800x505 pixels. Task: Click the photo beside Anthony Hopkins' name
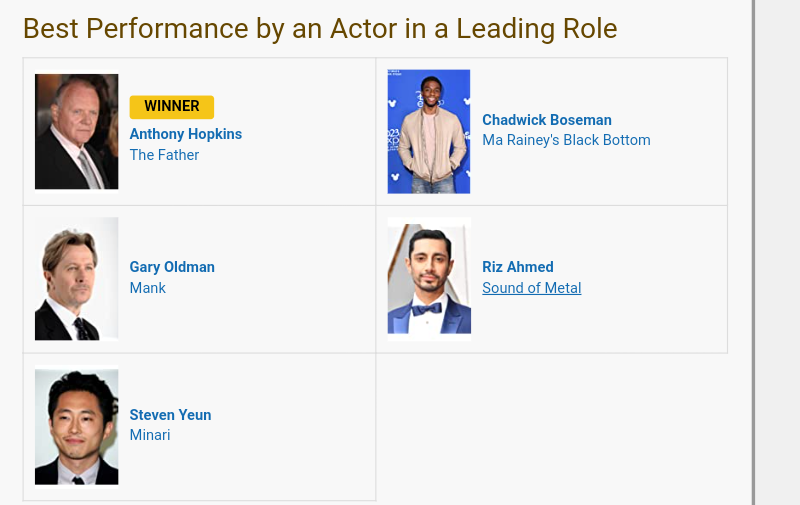click(x=76, y=131)
